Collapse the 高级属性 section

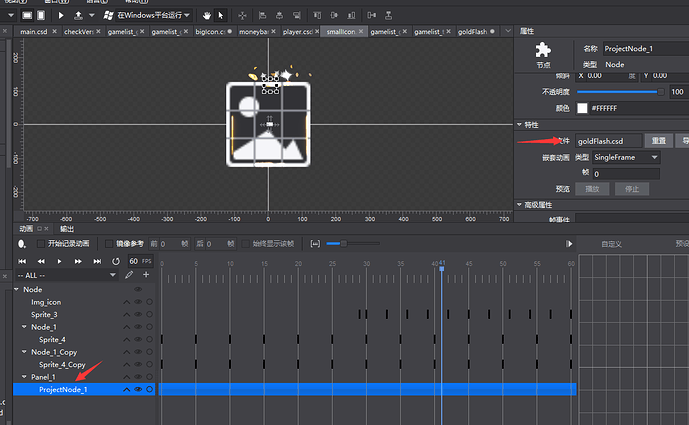(x=519, y=205)
